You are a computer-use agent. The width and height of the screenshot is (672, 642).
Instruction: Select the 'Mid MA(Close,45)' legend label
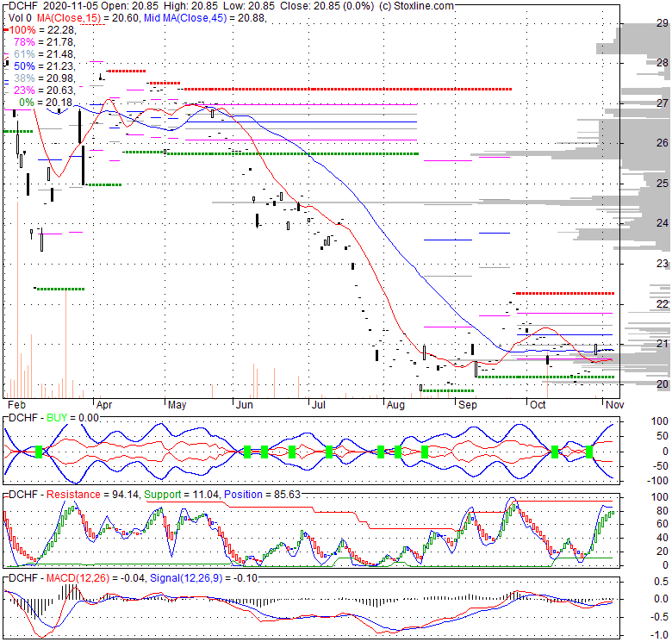(x=185, y=18)
